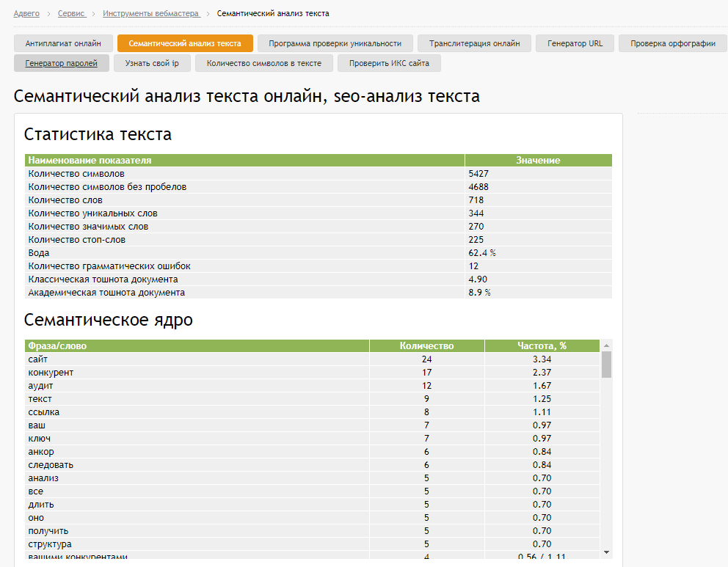Click the word анализ in keyword table
Screen dimensions: 728x567
(43, 478)
